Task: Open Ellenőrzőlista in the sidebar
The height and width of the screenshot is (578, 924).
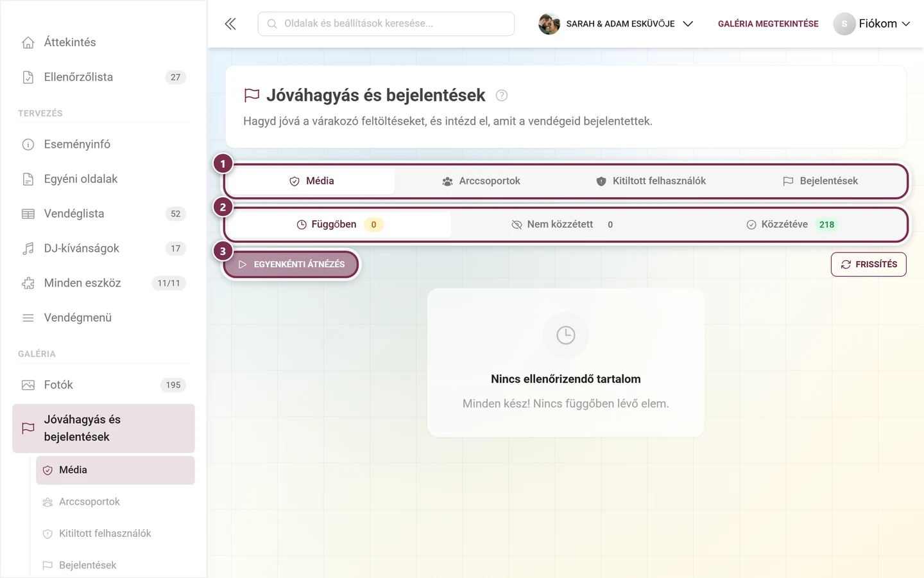Action: click(x=103, y=77)
